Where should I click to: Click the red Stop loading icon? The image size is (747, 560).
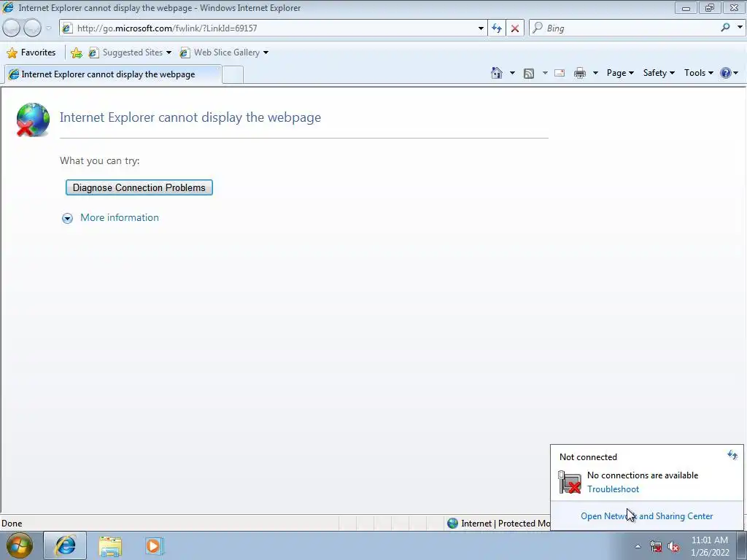[515, 28]
